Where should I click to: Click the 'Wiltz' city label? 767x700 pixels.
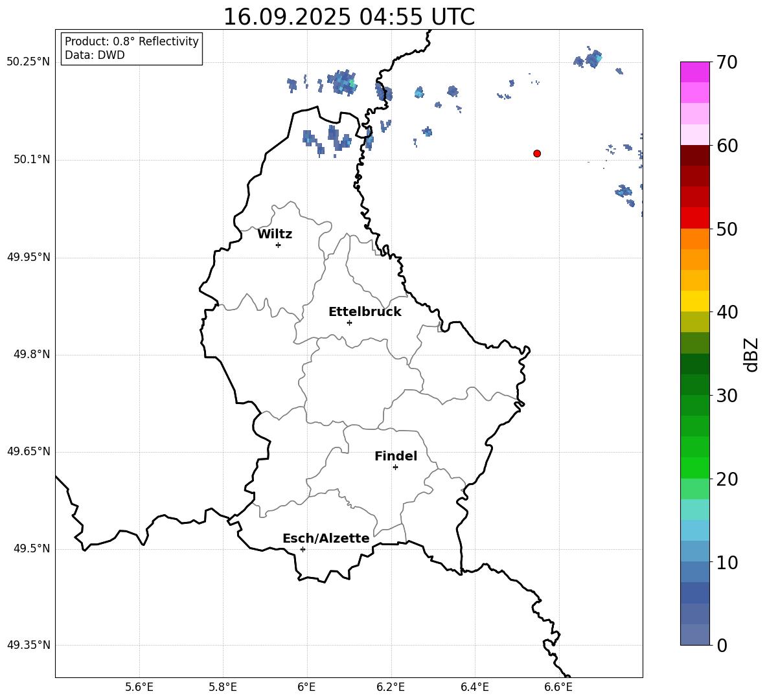pyautogui.click(x=275, y=234)
